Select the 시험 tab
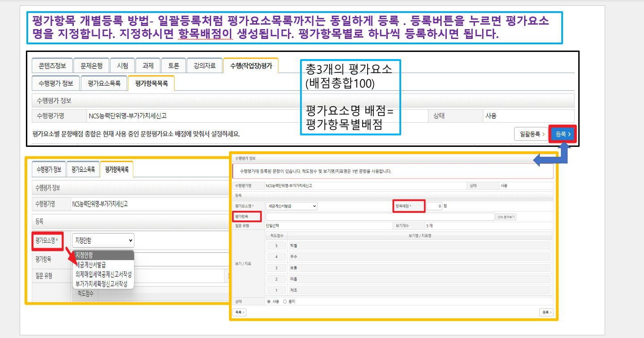Image resolution: width=644 pixels, height=338 pixels. pos(123,66)
